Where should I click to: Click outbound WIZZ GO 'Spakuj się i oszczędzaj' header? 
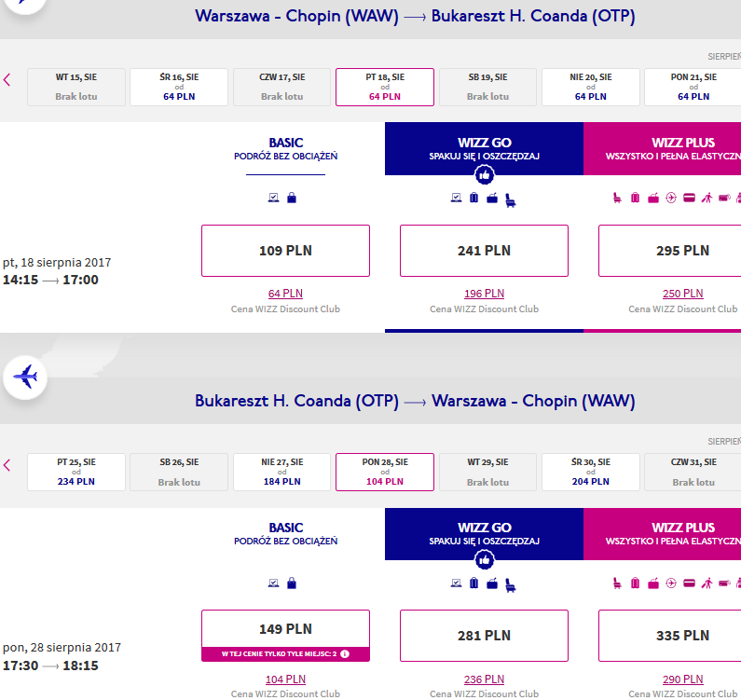(x=484, y=149)
